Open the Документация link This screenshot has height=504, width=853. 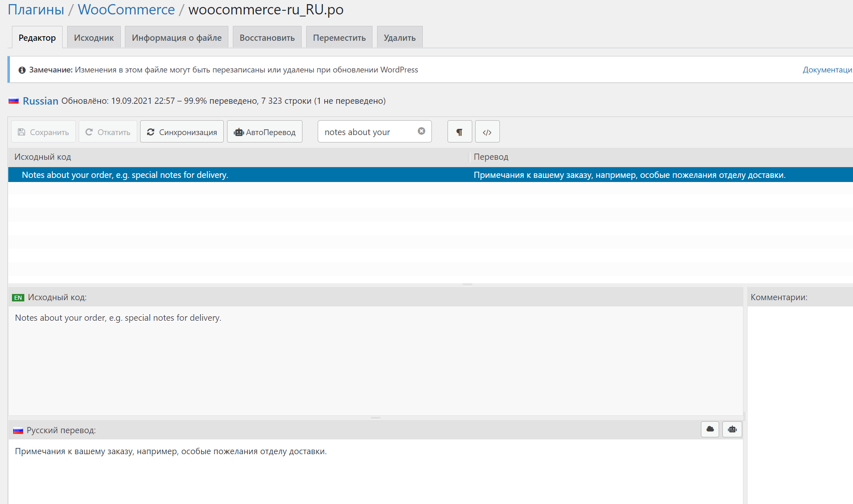click(827, 70)
